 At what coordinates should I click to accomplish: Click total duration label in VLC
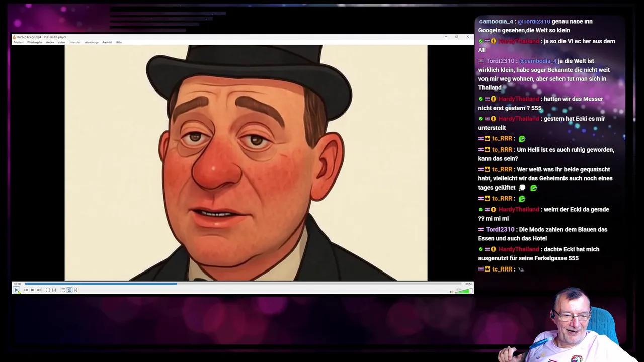[469, 284]
